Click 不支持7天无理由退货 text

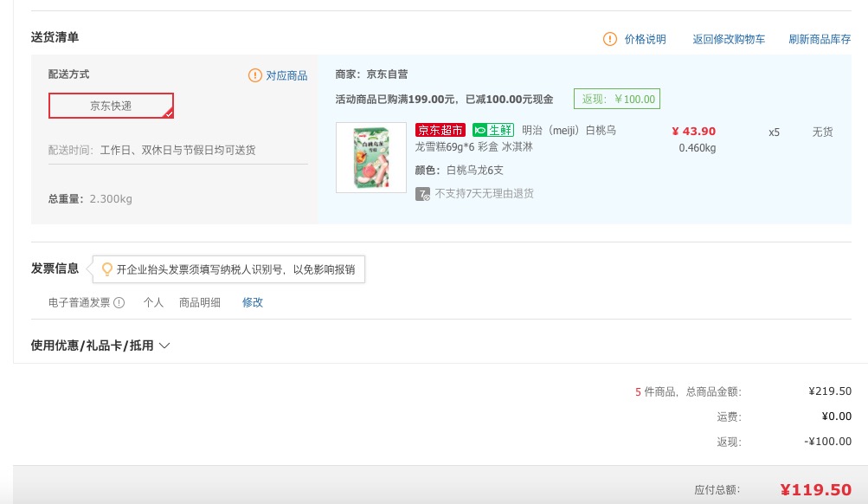coord(484,193)
